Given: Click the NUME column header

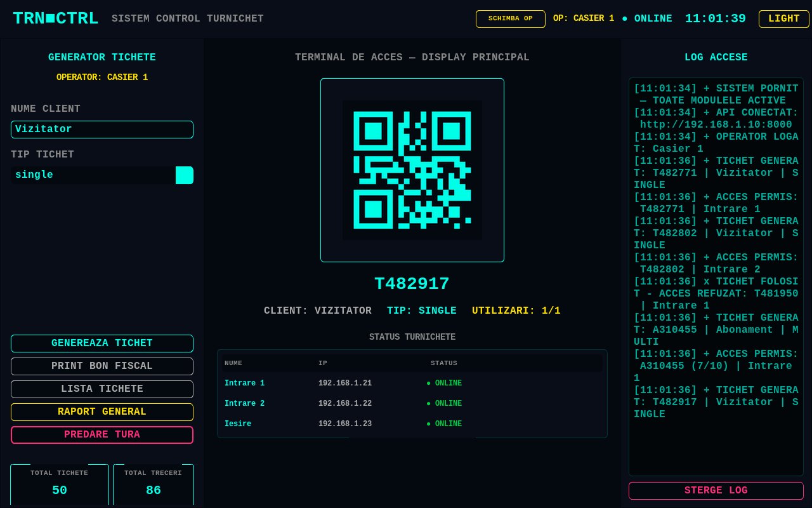Looking at the screenshot, I should click(x=233, y=363).
